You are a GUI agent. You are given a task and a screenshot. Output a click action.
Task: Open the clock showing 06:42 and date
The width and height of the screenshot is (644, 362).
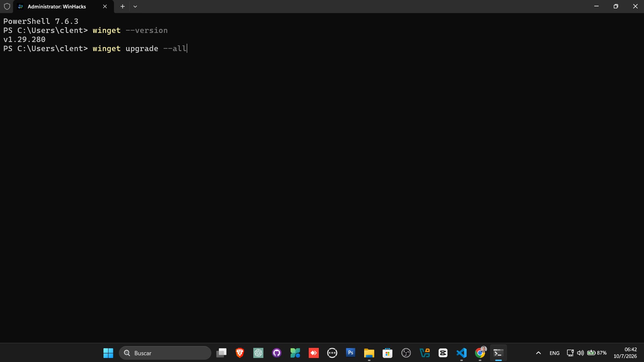point(626,353)
